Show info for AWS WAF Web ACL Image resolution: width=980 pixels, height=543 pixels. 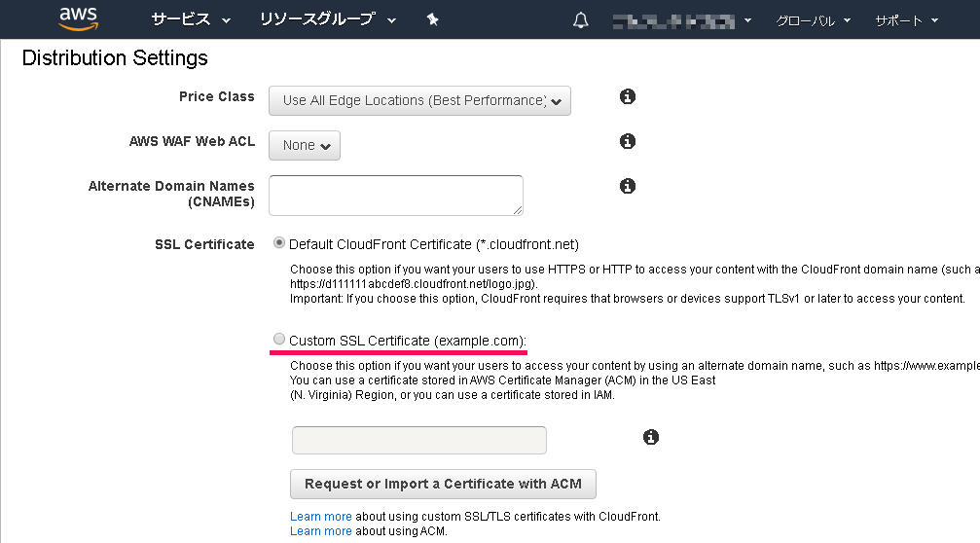(628, 141)
